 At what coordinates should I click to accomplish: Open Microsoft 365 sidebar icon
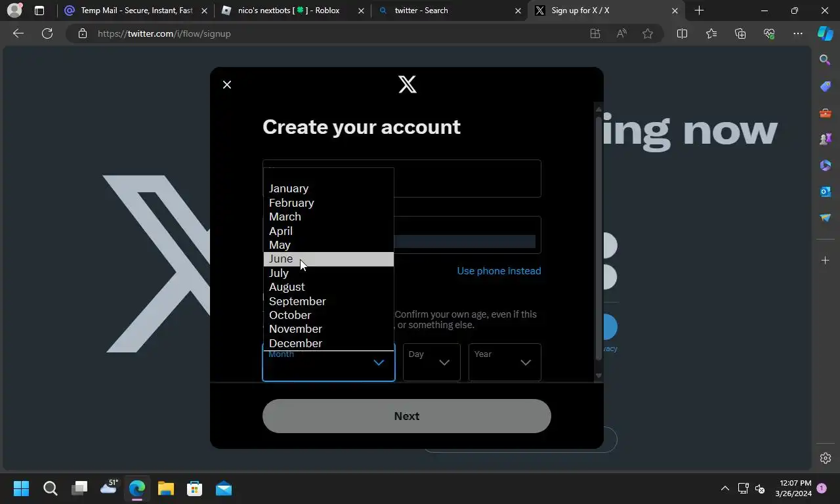(826, 165)
